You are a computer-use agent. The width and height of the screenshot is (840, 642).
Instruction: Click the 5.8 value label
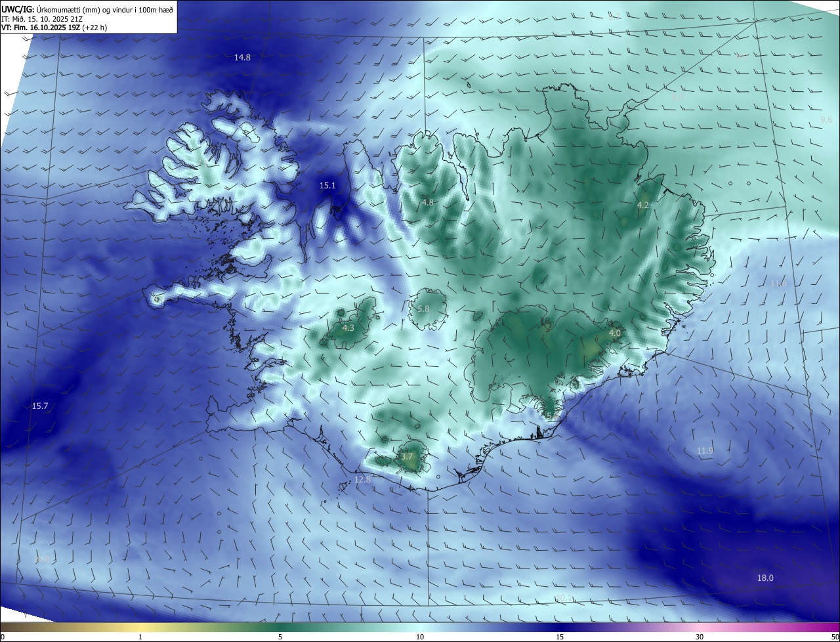(423, 309)
